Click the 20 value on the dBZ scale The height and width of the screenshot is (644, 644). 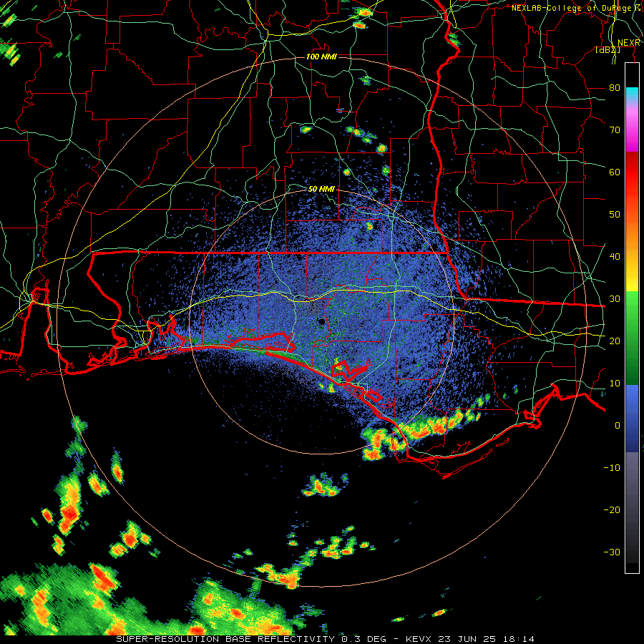615,341
